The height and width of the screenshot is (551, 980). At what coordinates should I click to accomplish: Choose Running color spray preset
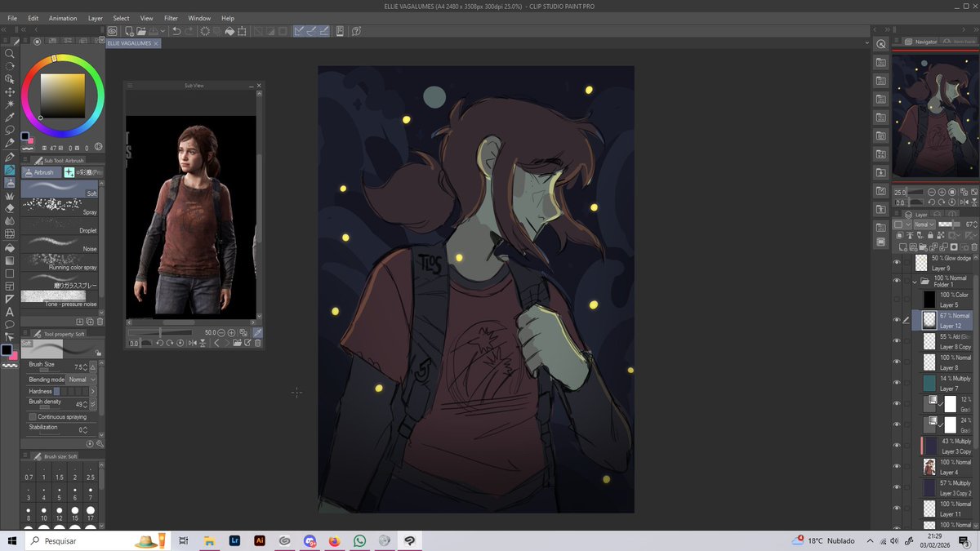[59, 261]
